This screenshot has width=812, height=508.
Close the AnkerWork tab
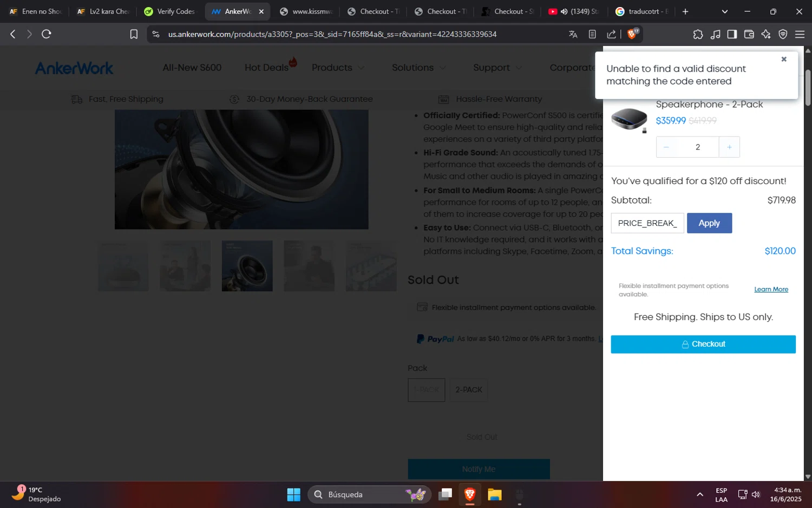(261, 11)
